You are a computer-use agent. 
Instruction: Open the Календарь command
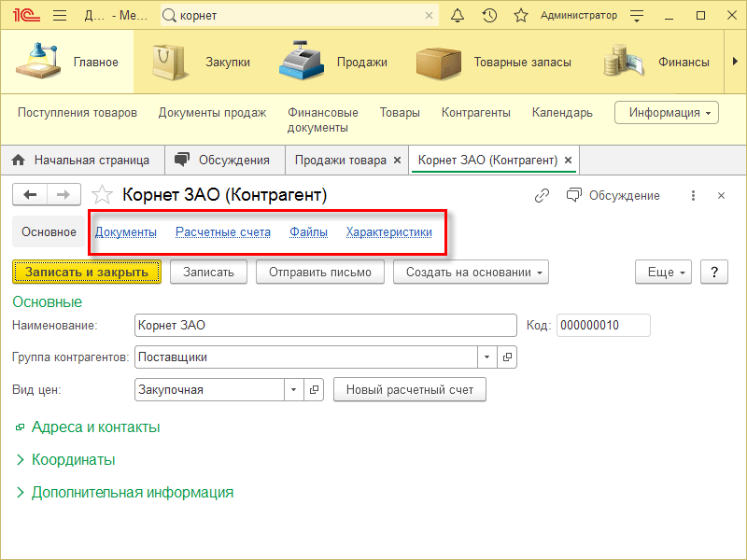point(562,113)
